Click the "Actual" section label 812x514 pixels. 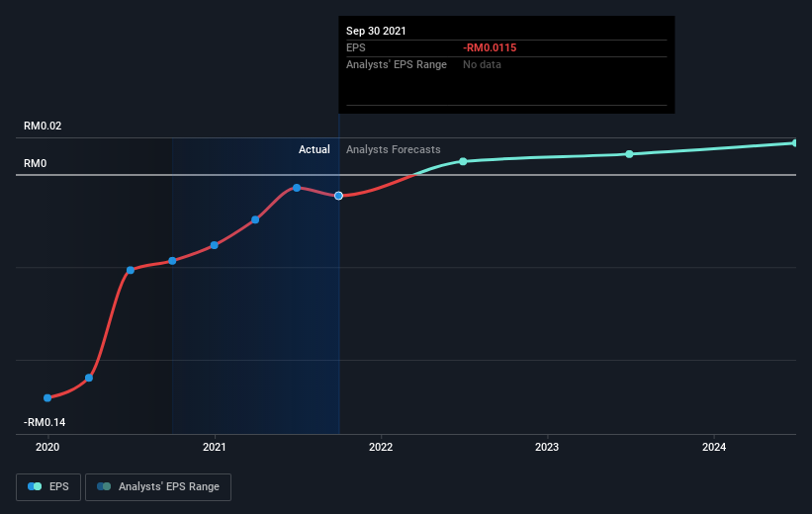pos(315,149)
